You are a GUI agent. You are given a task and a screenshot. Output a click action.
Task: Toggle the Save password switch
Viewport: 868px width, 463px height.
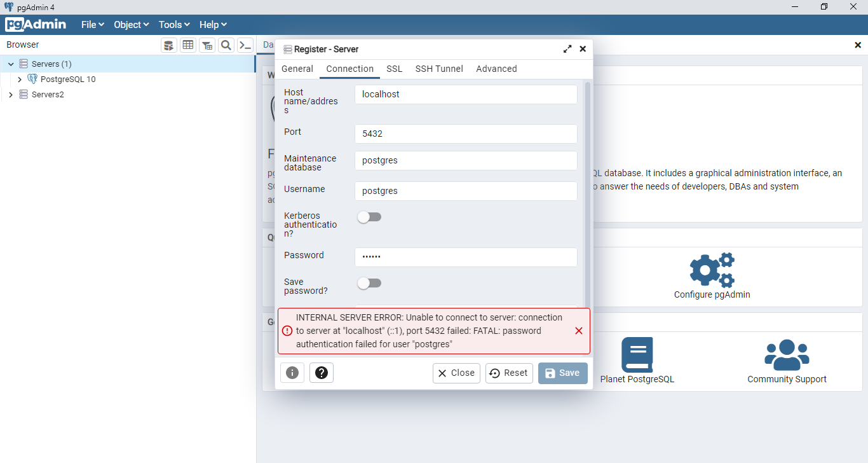click(x=369, y=283)
